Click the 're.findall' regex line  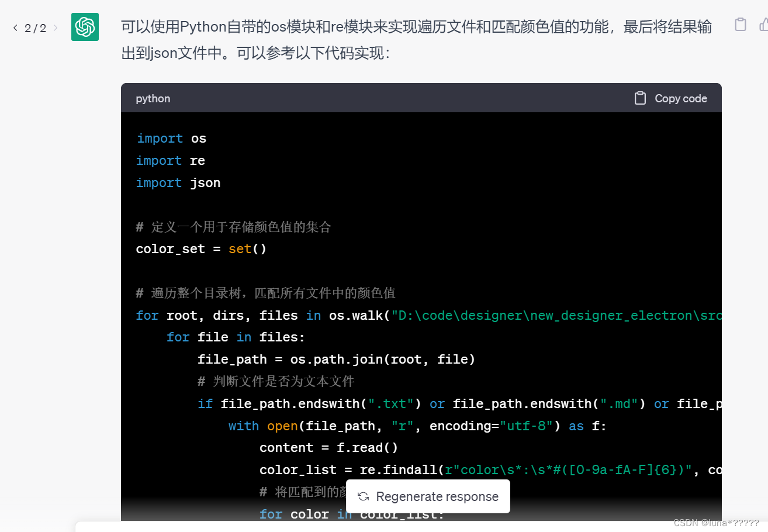coord(490,470)
